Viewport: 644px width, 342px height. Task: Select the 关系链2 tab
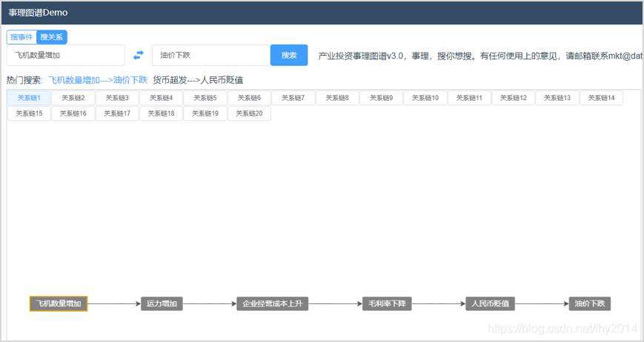pyautogui.click(x=73, y=98)
